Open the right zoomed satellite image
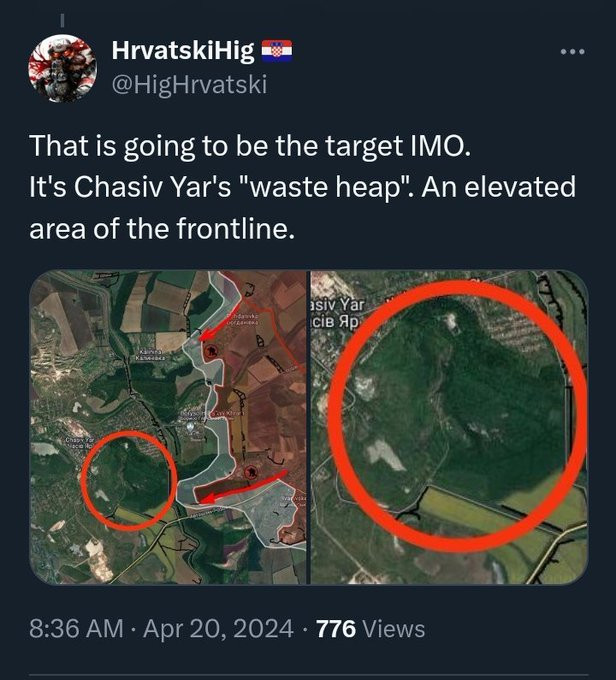This screenshot has height=680, width=616. tap(449, 427)
